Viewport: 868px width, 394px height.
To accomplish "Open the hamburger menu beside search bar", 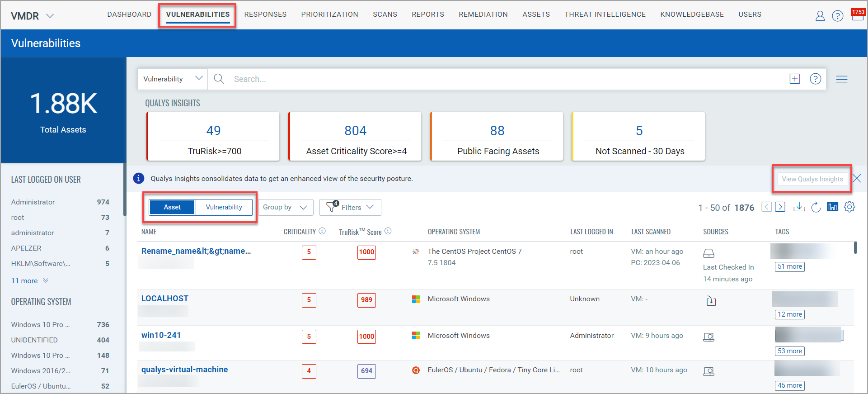I will 841,80.
